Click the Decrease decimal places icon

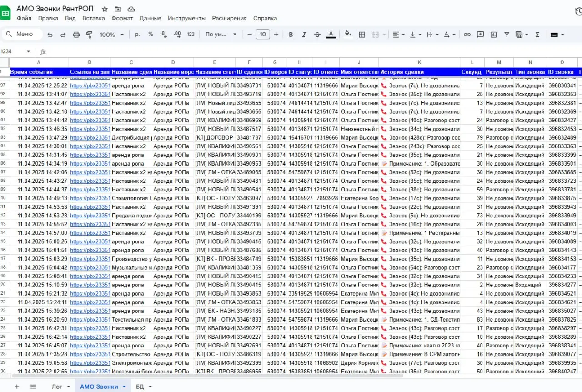[x=164, y=34]
